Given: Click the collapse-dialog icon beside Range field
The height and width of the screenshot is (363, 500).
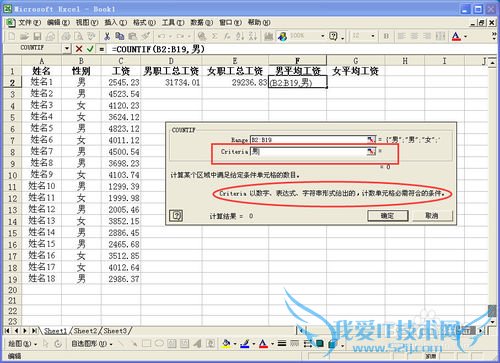Looking at the screenshot, I should (371, 139).
